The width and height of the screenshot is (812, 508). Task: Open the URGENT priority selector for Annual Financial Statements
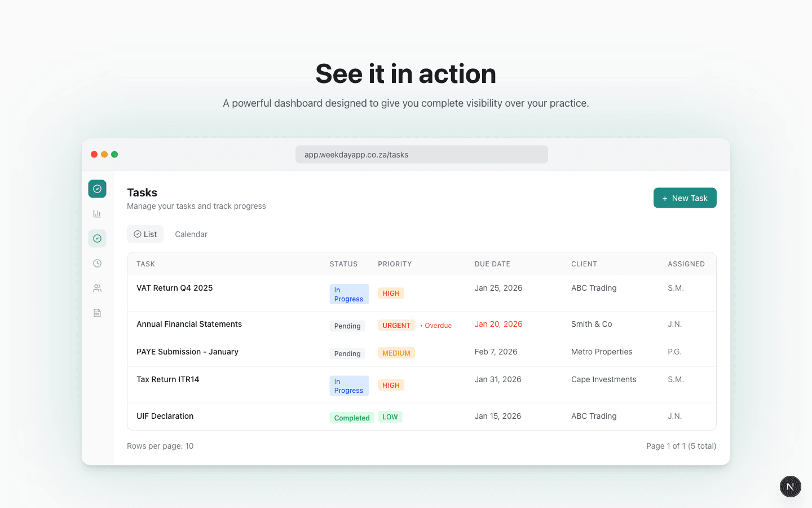click(396, 325)
